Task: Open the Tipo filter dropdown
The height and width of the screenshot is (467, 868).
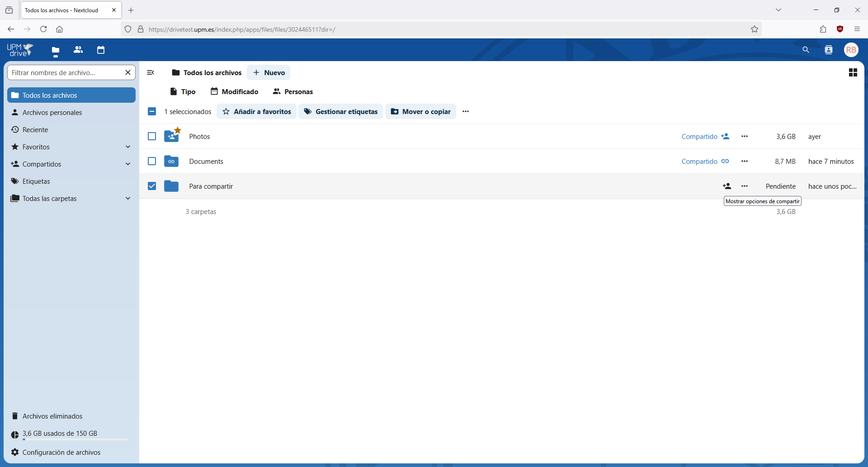Action: (x=183, y=91)
